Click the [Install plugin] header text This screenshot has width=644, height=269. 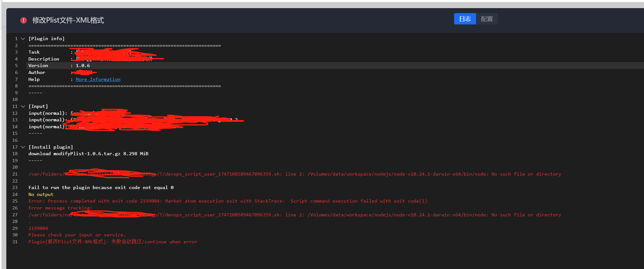[51, 147]
